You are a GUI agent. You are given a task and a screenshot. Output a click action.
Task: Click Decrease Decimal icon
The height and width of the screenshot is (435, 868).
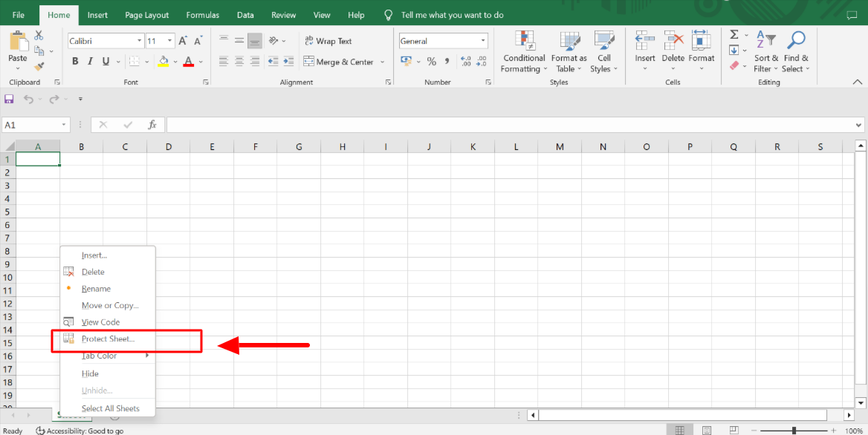tap(481, 62)
